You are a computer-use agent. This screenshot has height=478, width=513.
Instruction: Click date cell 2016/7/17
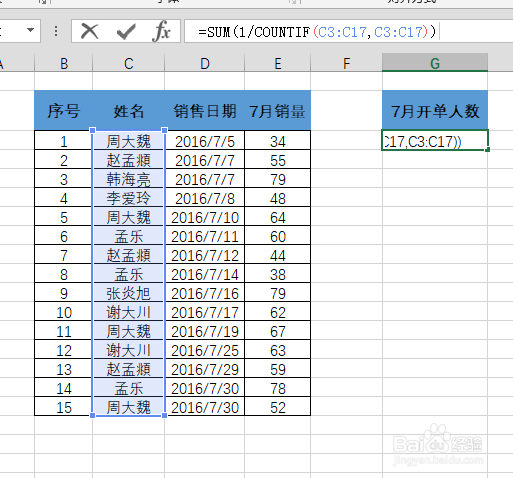pos(205,311)
